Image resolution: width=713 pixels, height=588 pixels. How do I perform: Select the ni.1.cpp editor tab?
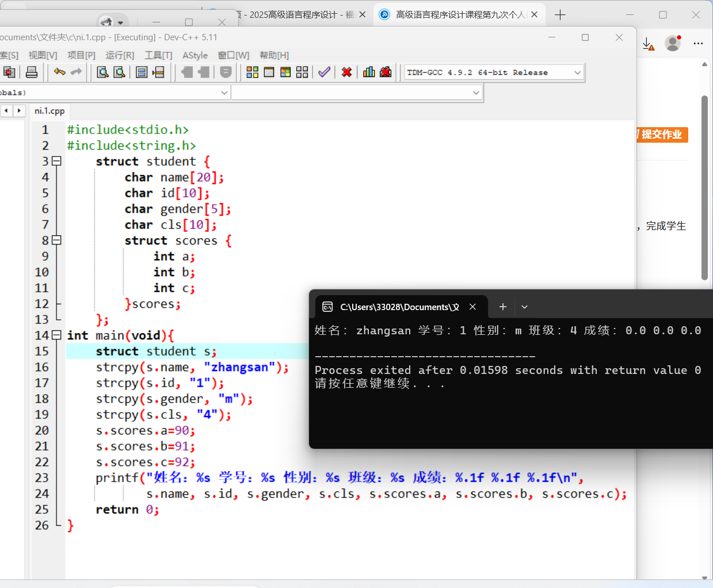49,111
